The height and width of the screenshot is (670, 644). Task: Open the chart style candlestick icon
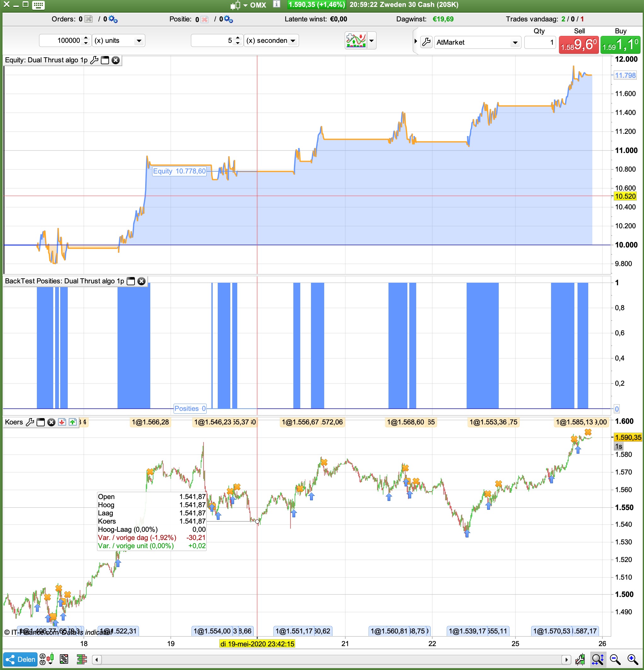[x=235, y=5]
